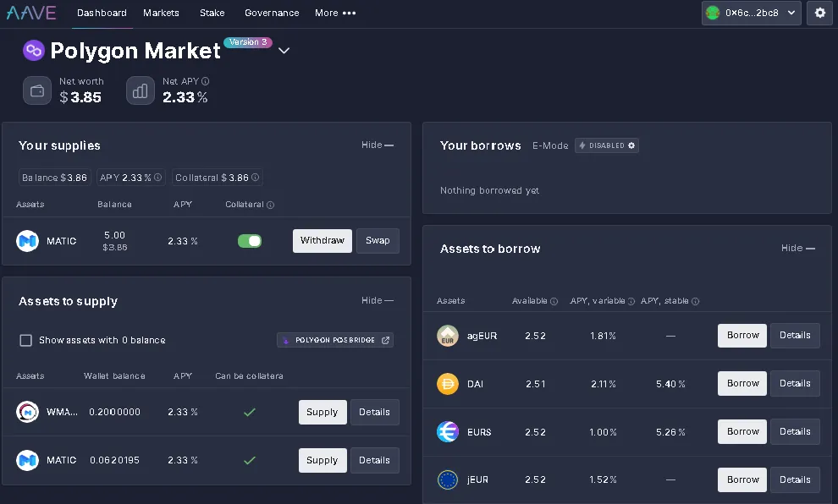Borrow DAI
This screenshot has height=504, width=838.
coord(742,383)
